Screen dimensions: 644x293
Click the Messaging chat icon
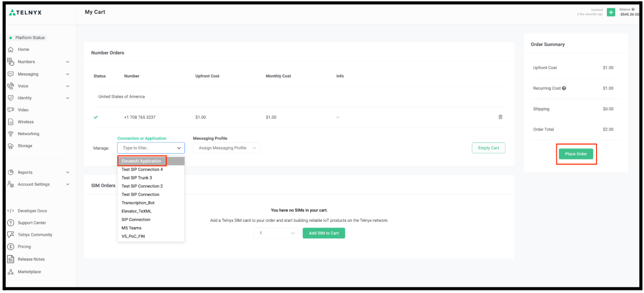10,74
